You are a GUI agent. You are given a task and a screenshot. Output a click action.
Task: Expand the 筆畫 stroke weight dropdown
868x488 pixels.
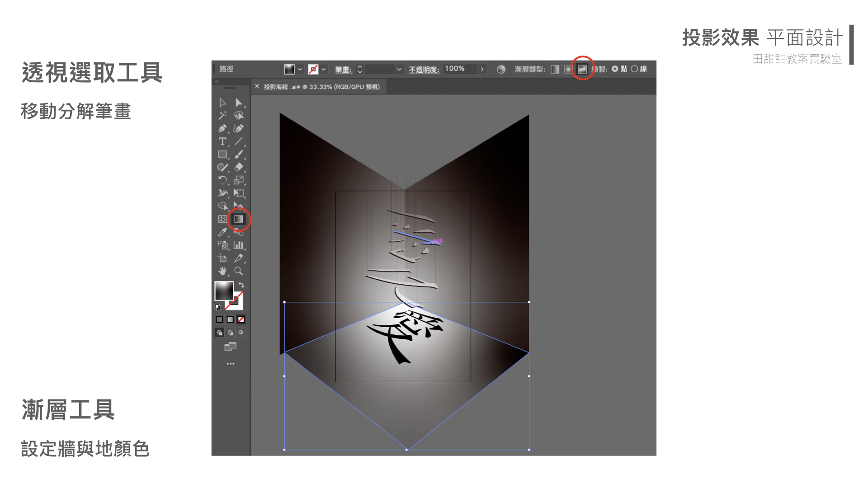(399, 69)
